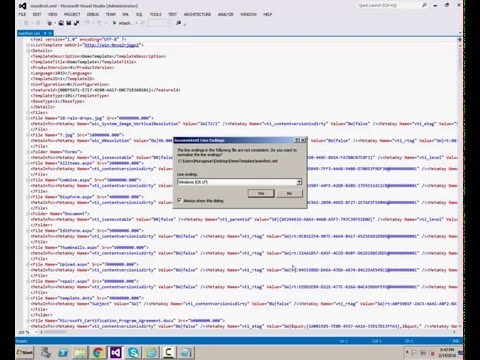Screen dimensions: 480x360
Task: Open the HELP menu
Action: click(268, 14)
